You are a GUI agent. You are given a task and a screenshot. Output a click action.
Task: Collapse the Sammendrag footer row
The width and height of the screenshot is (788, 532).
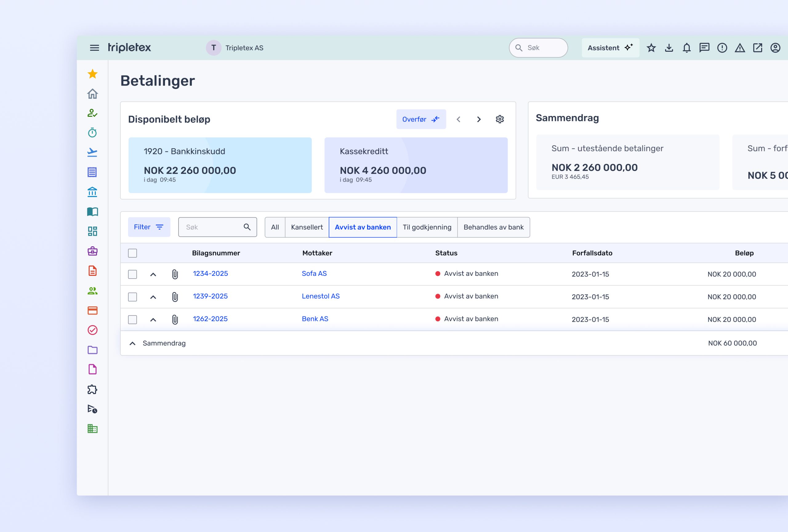click(133, 344)
